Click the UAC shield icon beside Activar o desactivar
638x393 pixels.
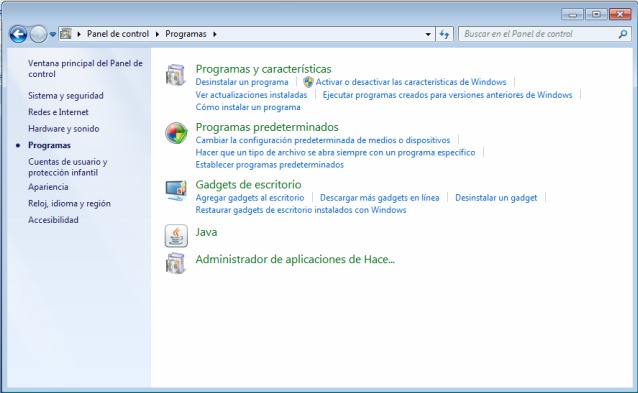pos(308,82)
